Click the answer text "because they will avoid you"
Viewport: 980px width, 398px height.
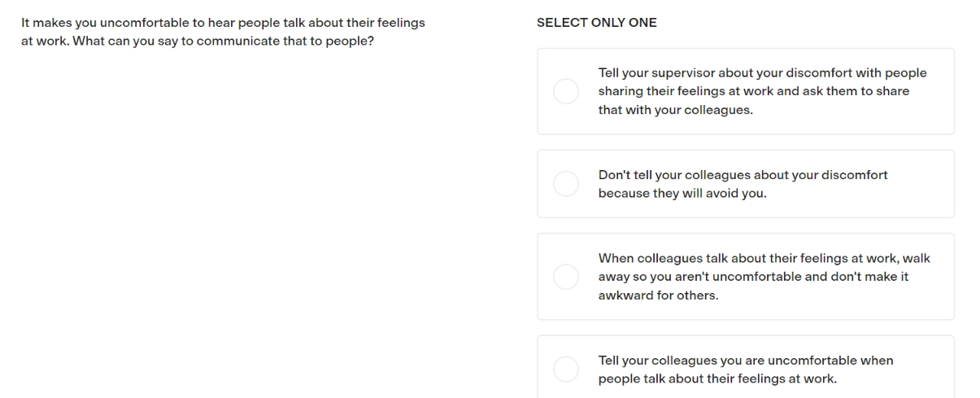pos(682,194)
